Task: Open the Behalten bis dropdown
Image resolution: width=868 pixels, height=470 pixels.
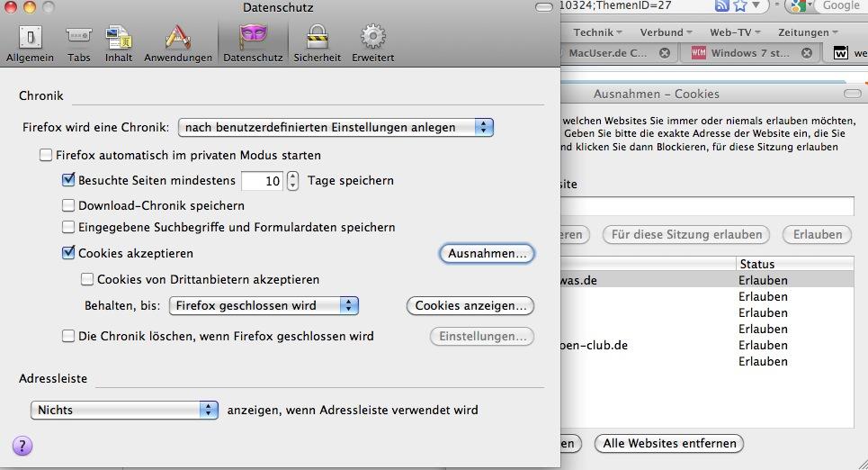Action: pos(264,305)
